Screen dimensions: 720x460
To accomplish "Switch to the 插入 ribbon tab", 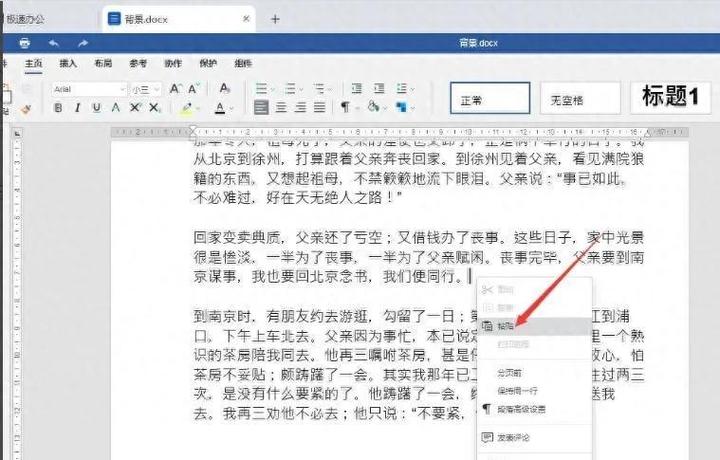I will pos(68,63).
